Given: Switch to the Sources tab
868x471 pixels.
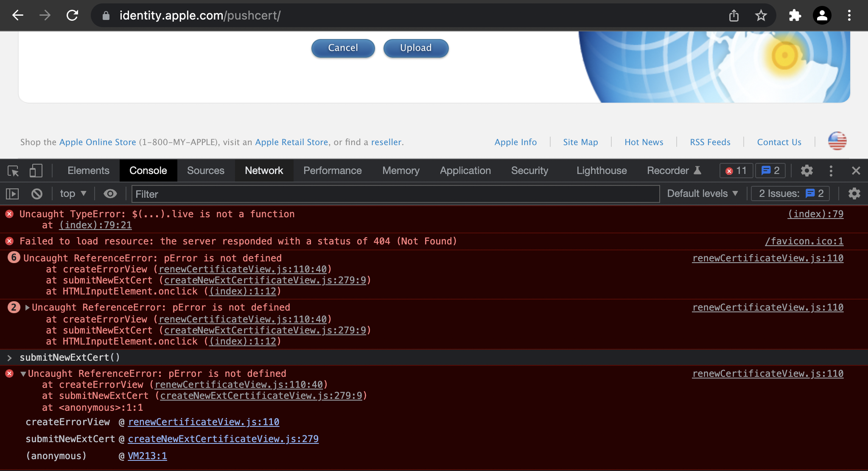Looking at the screenshot, I should tap(205, 171).
